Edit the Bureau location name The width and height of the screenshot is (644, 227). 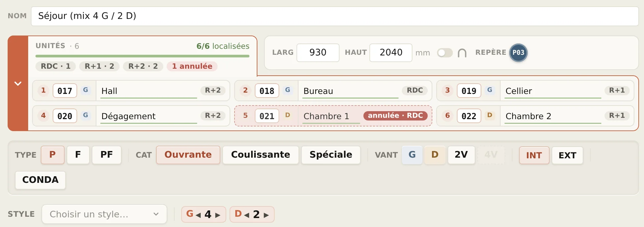click(350, 91)
